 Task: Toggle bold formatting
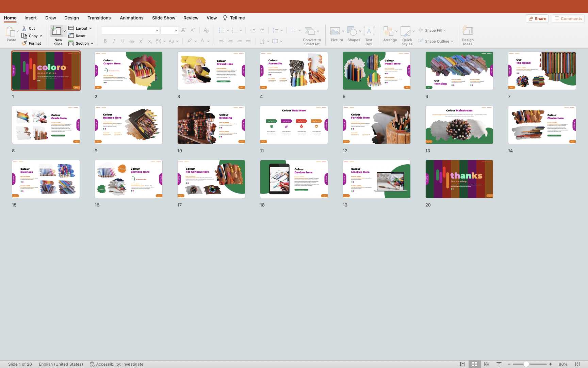(x=105, y=41)
